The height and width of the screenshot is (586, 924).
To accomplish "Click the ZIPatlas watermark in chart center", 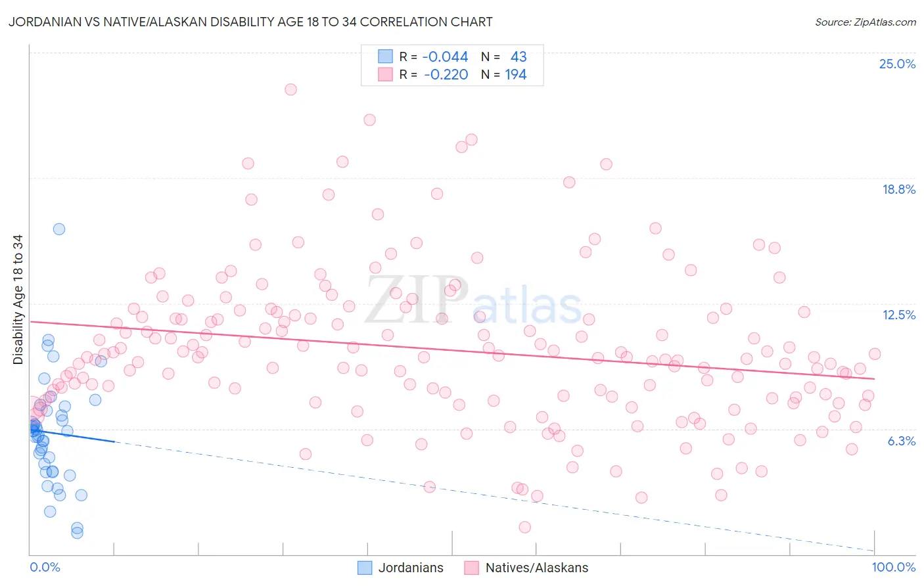I will (x=473, y=300).
